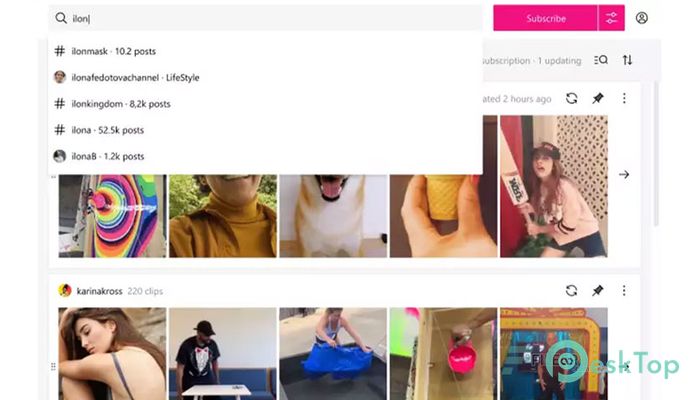
Task: Open the sort order arrows icon
Action: tap(627, 60)
